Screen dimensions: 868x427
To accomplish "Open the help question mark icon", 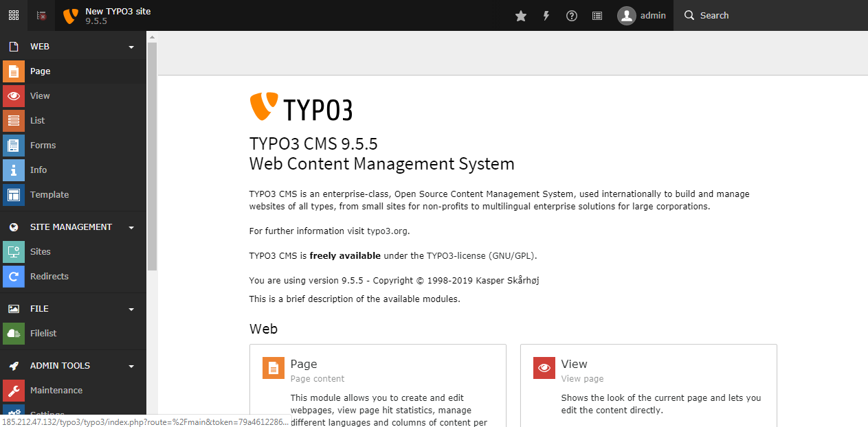I will (x=572, y=16).
